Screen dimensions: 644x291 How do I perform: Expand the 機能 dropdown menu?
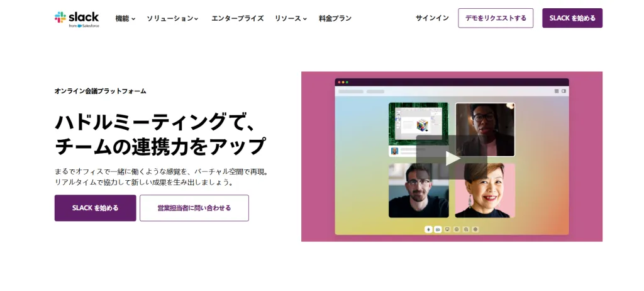[x=125, y=18]
